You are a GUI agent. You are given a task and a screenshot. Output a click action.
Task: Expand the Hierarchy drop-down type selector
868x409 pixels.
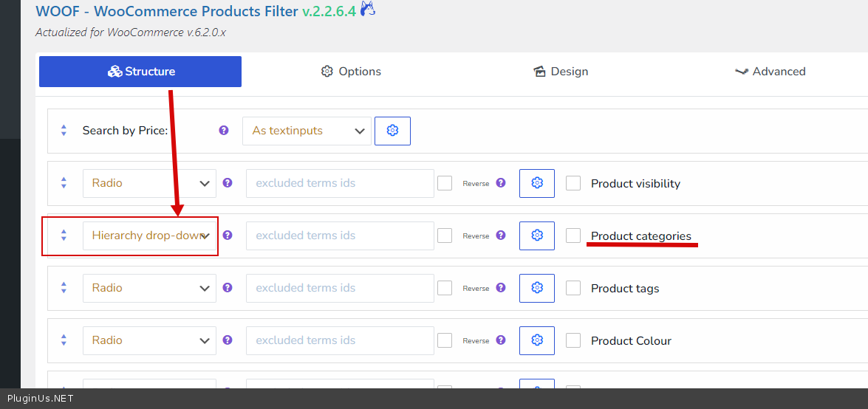pos(149,236)
